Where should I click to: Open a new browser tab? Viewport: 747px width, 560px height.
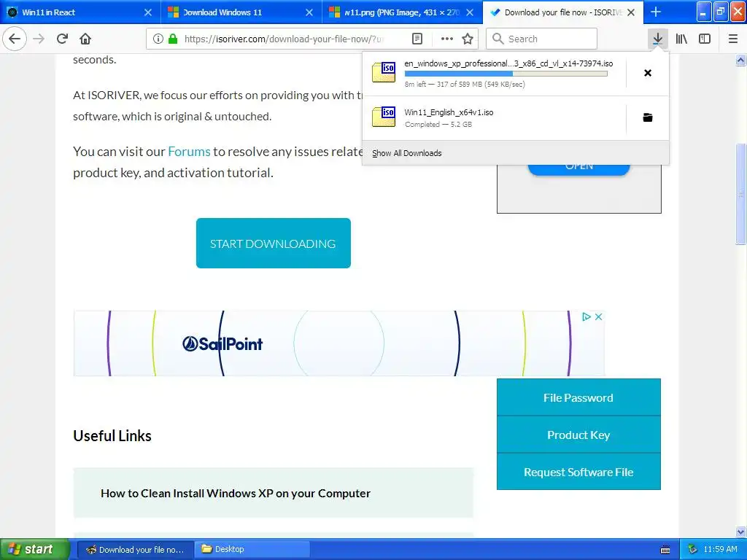[656, 12]
